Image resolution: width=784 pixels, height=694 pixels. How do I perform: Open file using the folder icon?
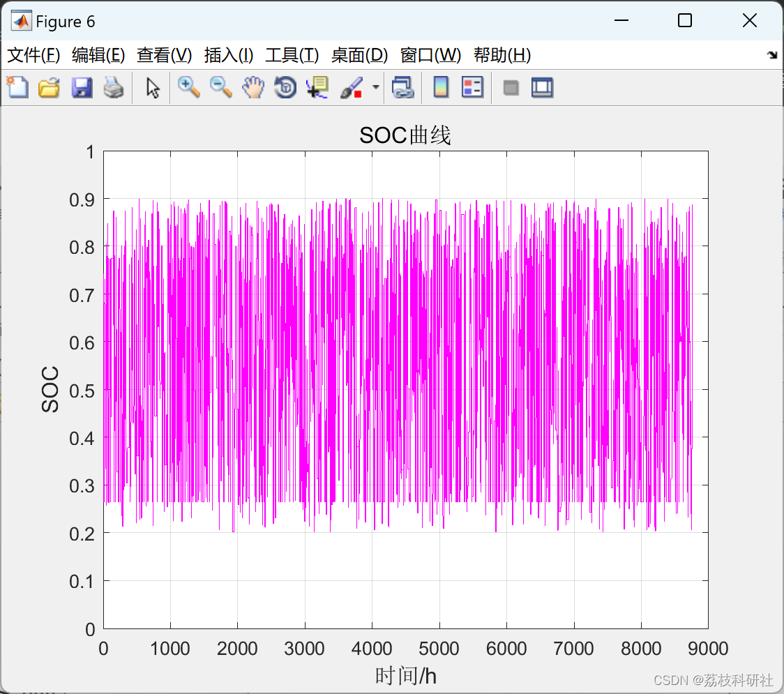click(49, 87)
